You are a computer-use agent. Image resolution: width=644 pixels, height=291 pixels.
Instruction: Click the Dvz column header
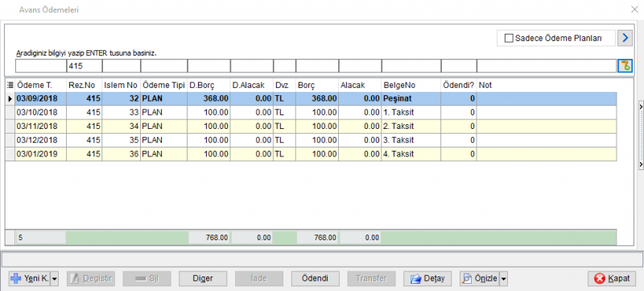click(285, 85)
